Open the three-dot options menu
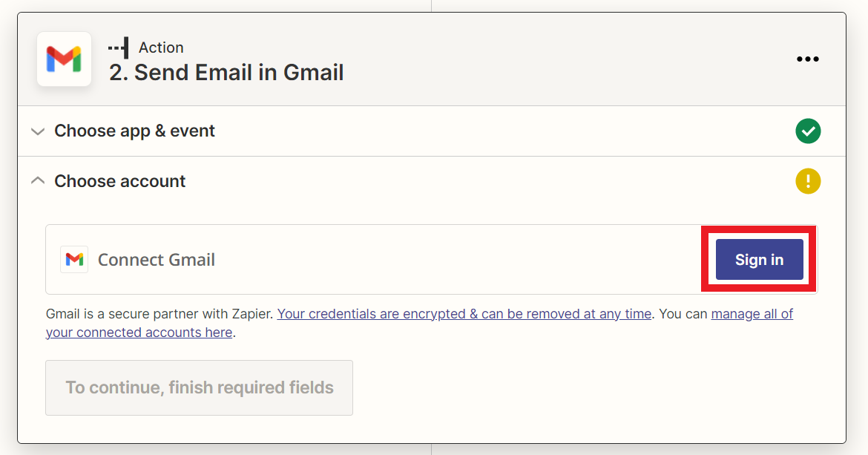The image size is (868, 455). pyautogui.click(x=808, y=59)
